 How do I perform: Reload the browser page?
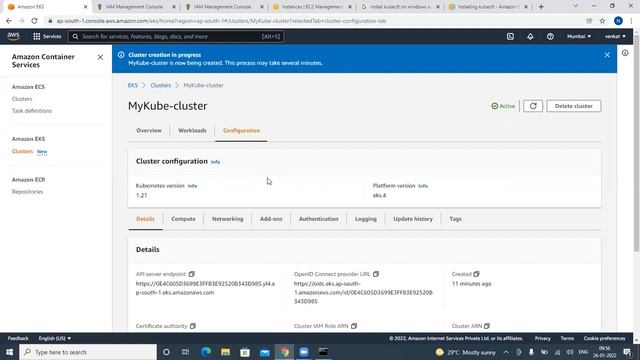tap(34, 21)
